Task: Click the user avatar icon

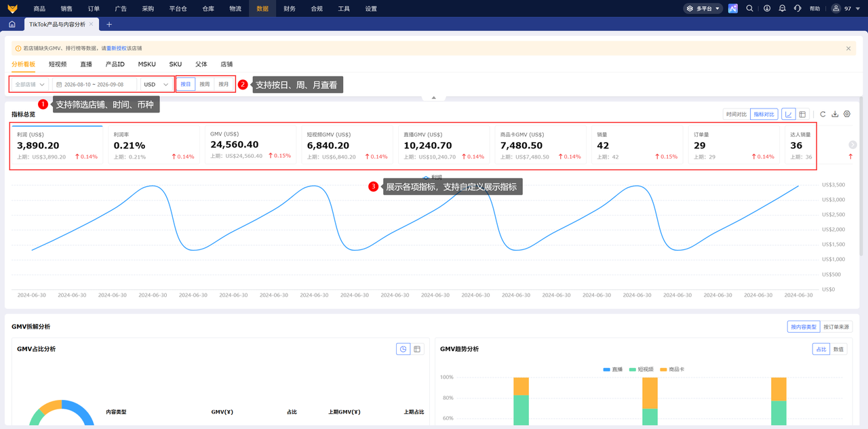Action: (835, 9)
